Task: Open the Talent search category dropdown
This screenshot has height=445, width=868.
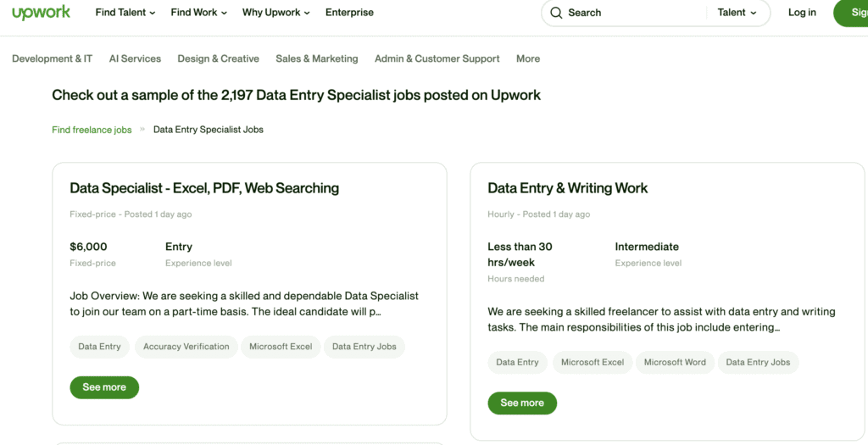Action: point(737,13)
